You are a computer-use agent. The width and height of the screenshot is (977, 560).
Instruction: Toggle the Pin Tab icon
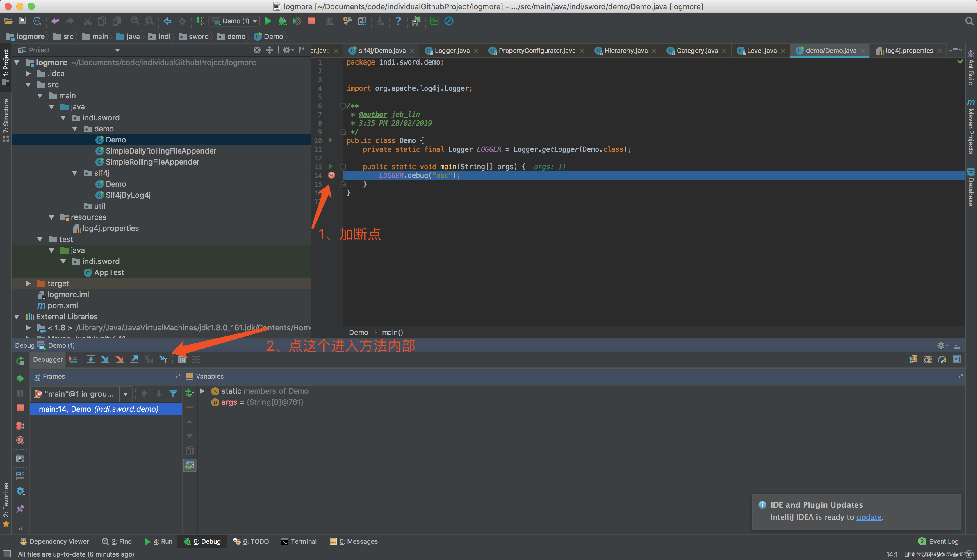tap(20, 509)
